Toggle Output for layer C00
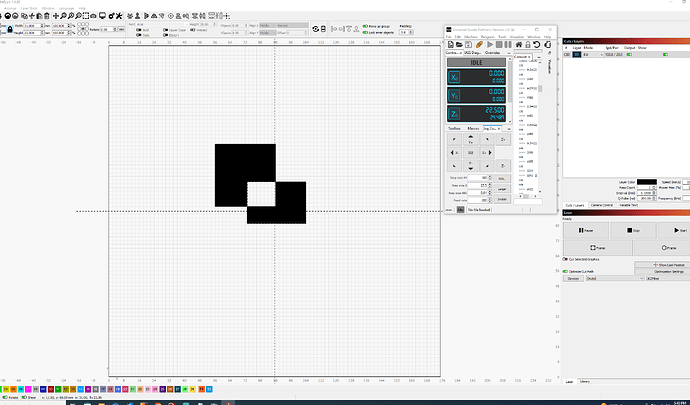This screenshot has width=690, height=405. pyautogui.click(x=629, y=55)
